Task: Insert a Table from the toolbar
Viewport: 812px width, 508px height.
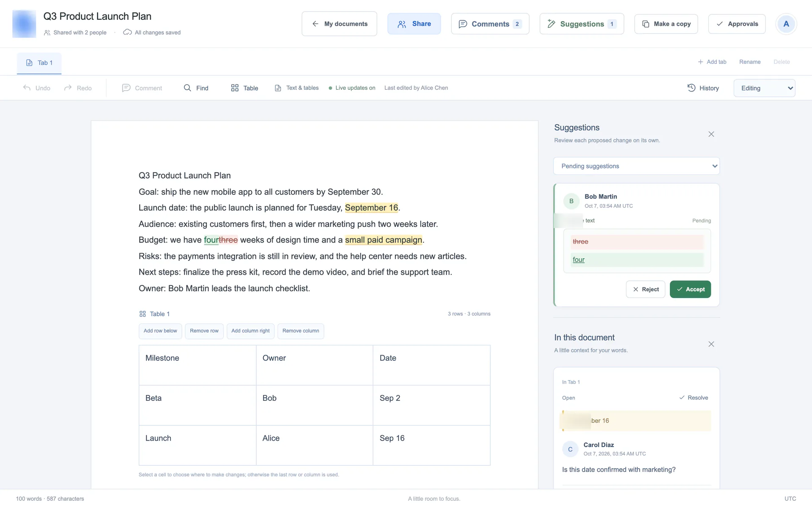Action: coord(244,88)
